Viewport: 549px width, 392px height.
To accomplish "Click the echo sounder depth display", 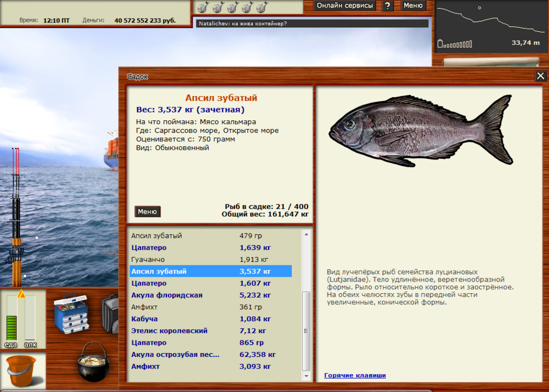I will (x=490, y=26).
